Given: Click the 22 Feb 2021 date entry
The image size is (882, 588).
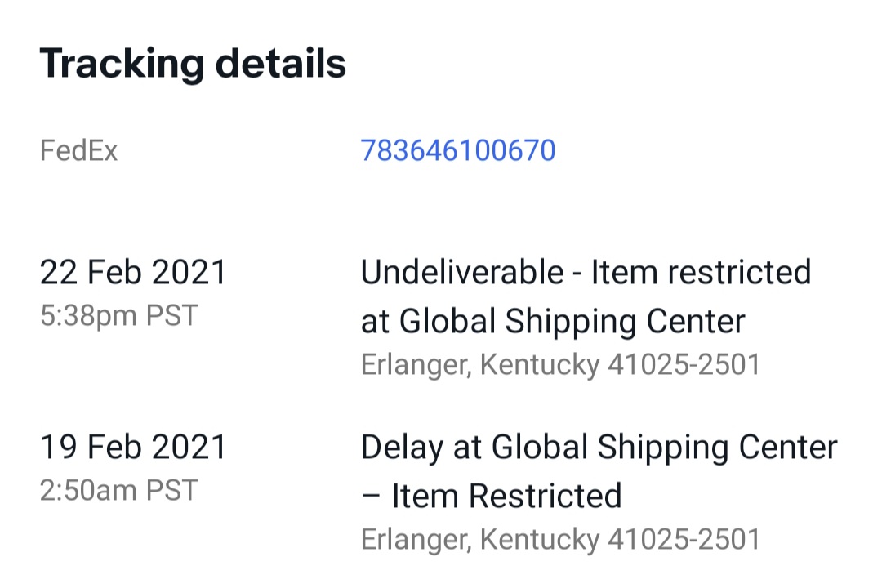Looking at the screenshot, I should (x=133, y=273).
